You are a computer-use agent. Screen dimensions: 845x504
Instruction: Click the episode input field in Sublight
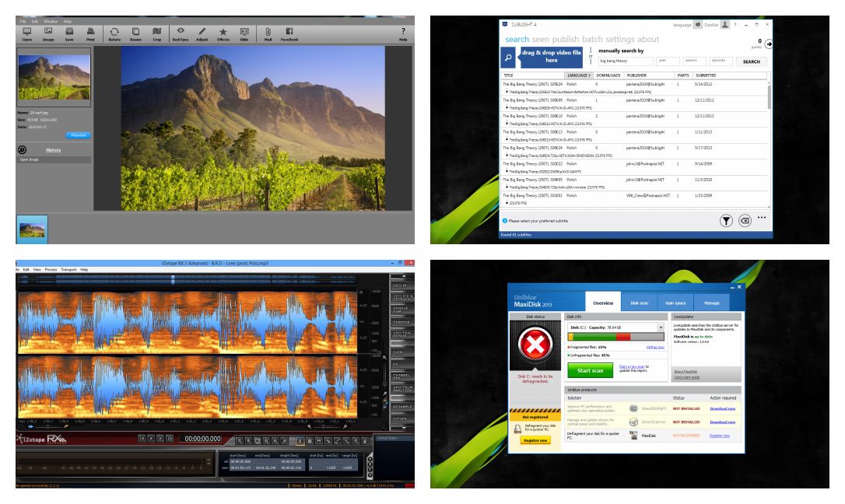point(721,61)
